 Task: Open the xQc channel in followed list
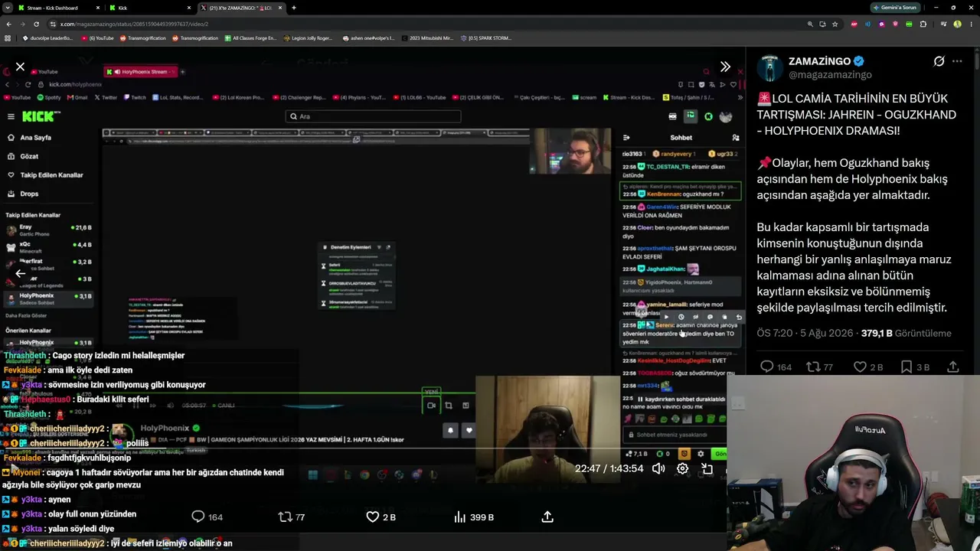pos(48,247)
